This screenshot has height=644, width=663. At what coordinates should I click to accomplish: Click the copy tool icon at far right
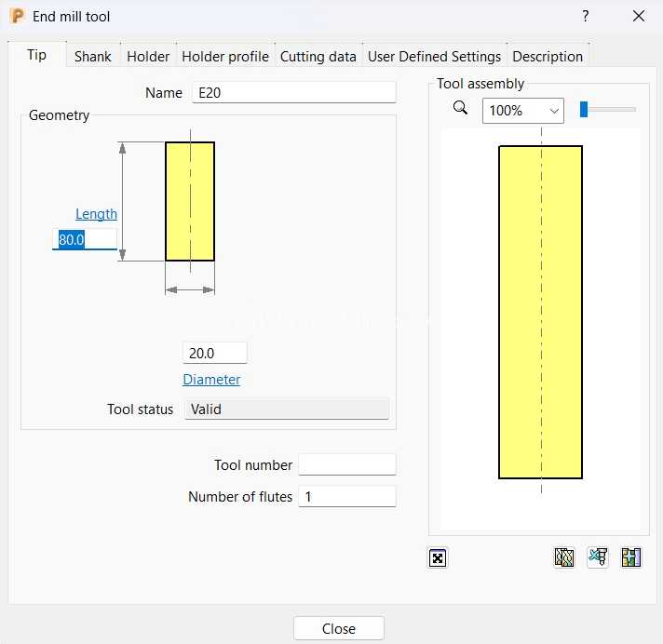click(x=631, y=557)
